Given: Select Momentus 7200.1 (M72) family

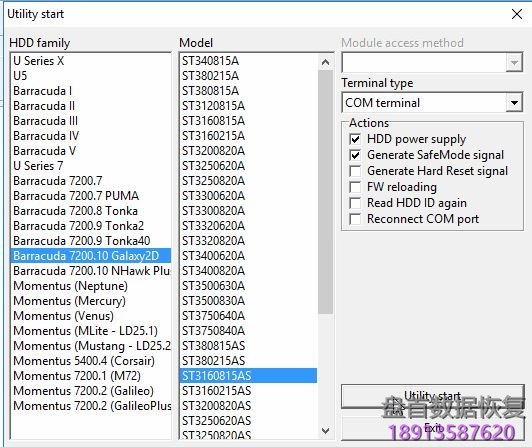Looking at the screenshot, I should pos(91,376).
